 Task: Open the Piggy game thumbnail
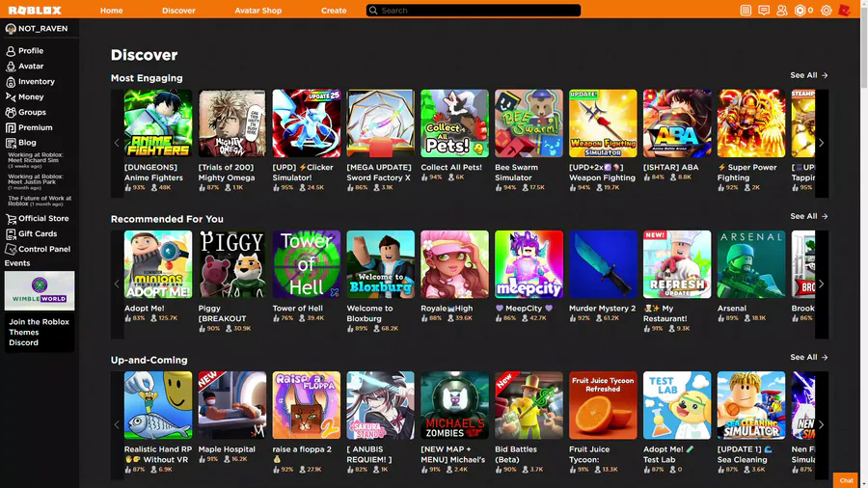click(x=232, y=264)
